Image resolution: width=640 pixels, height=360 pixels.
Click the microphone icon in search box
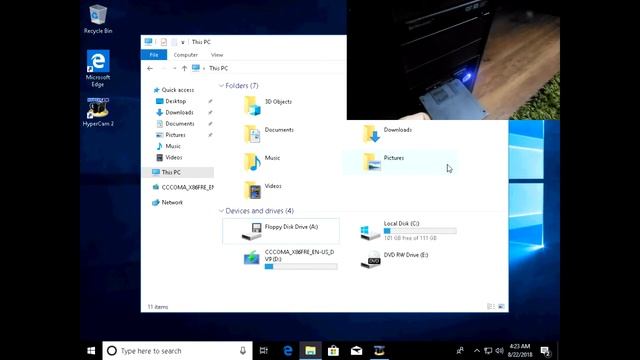243,351
